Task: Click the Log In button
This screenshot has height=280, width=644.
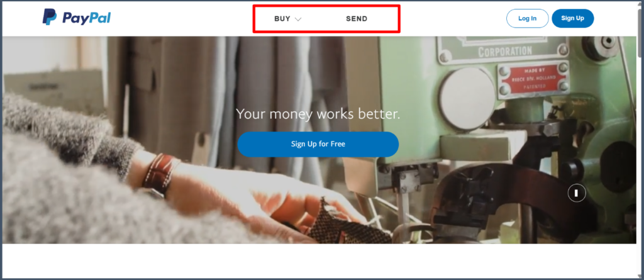Action: tap(528, 18)
